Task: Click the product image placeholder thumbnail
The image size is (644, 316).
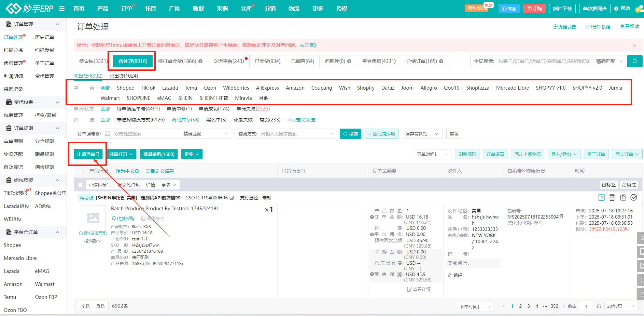Action: (93, 218)
